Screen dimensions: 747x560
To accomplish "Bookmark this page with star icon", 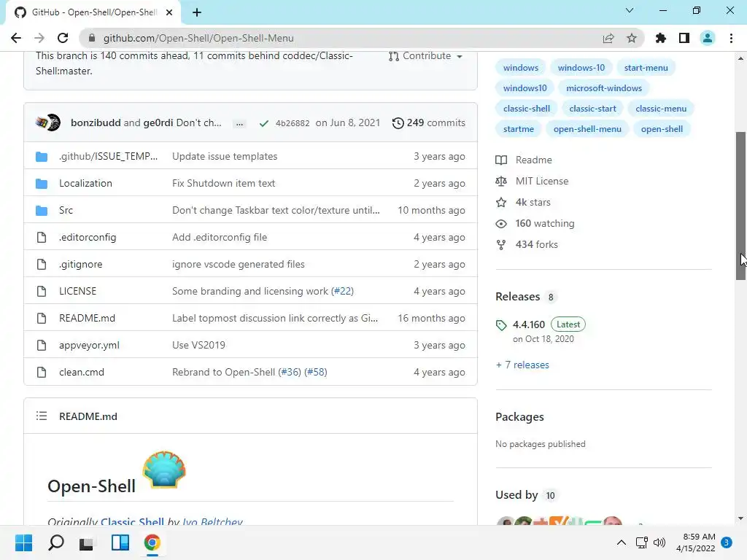I will tap(632, 38).
